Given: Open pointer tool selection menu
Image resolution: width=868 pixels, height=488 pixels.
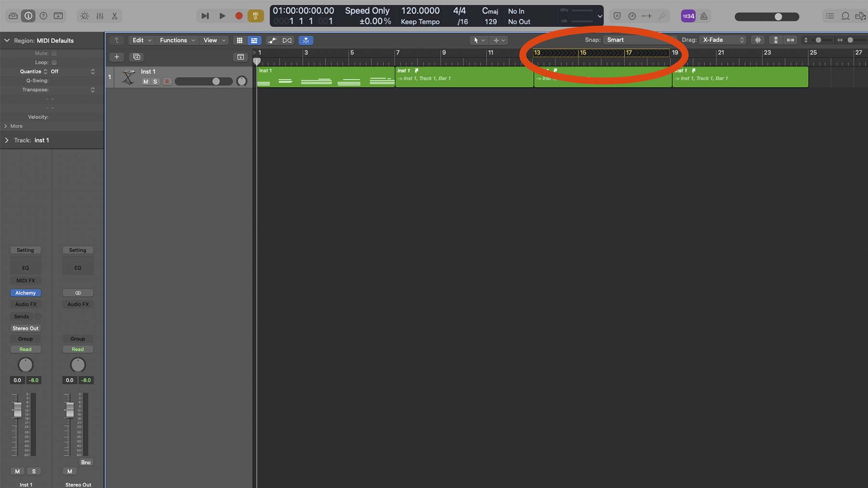Looking at the screenshot, I should tap(479, 40).
